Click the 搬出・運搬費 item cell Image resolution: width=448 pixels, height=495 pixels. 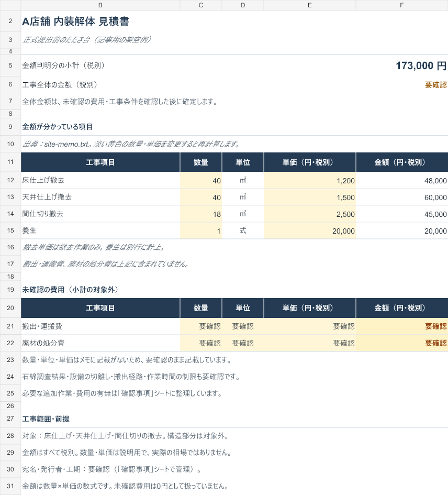pyautogui.click(x=100, y=326)
